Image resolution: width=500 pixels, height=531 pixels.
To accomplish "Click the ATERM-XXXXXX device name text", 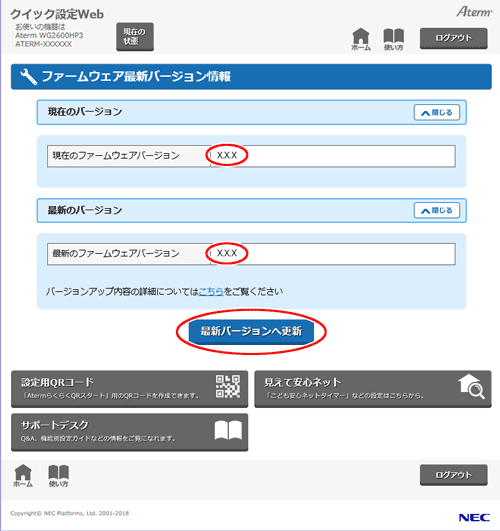I will click(x=43, y=44).
